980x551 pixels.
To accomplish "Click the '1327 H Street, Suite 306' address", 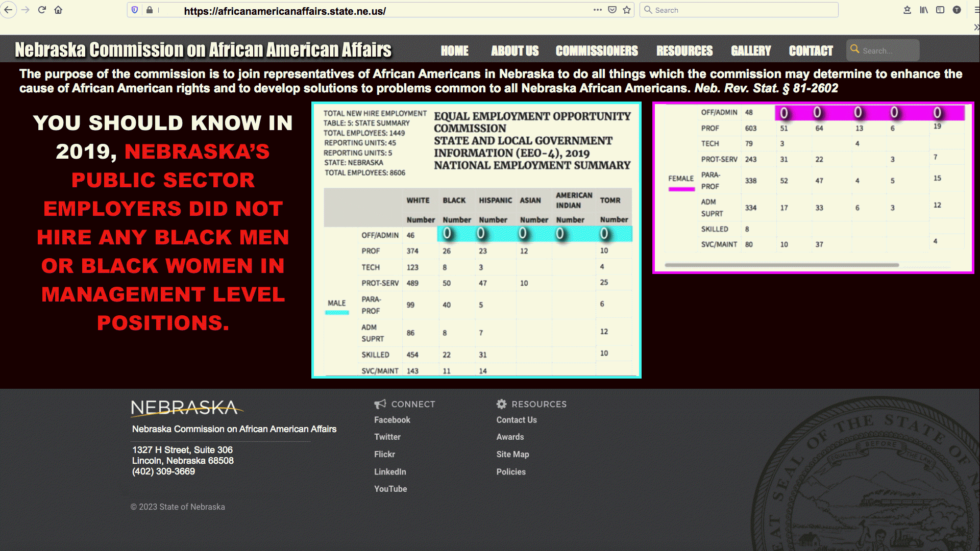I will coord(182,450).
